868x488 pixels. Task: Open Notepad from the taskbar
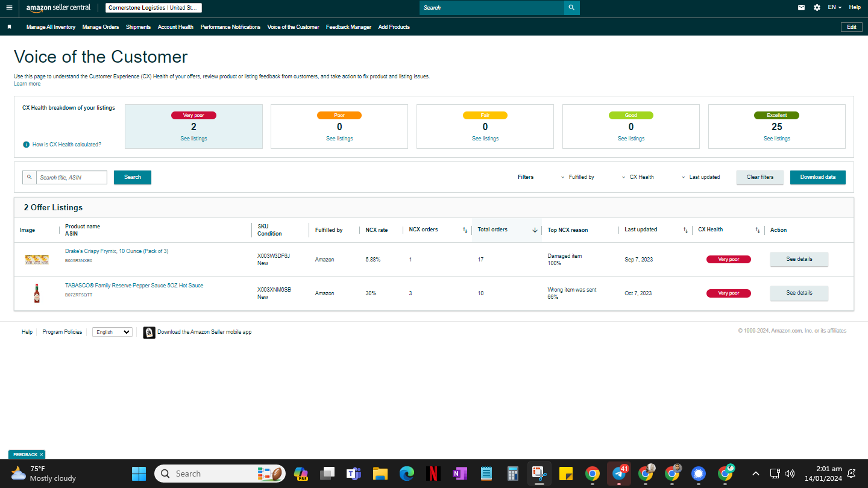[486, 474]
